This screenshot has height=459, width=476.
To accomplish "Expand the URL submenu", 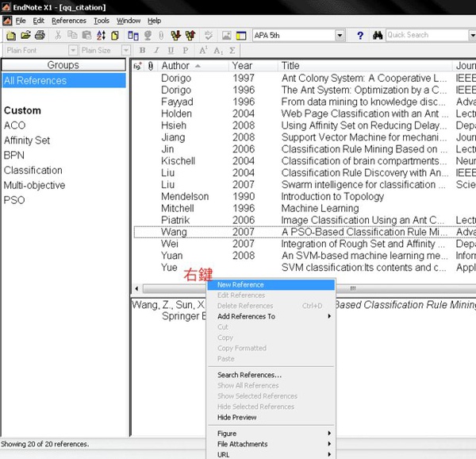I will [271, 455].
